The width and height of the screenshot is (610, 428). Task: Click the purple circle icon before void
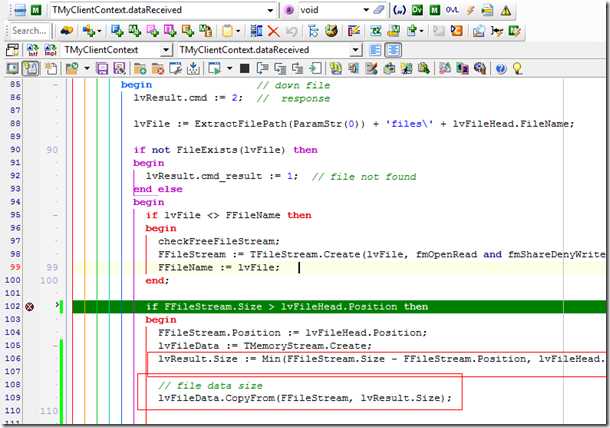[289, 11]
